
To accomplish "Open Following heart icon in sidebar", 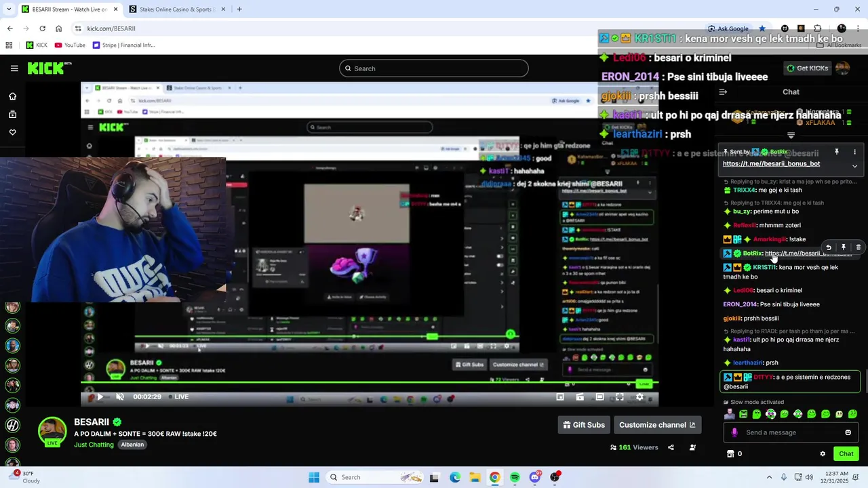I will tap(12, 132).
